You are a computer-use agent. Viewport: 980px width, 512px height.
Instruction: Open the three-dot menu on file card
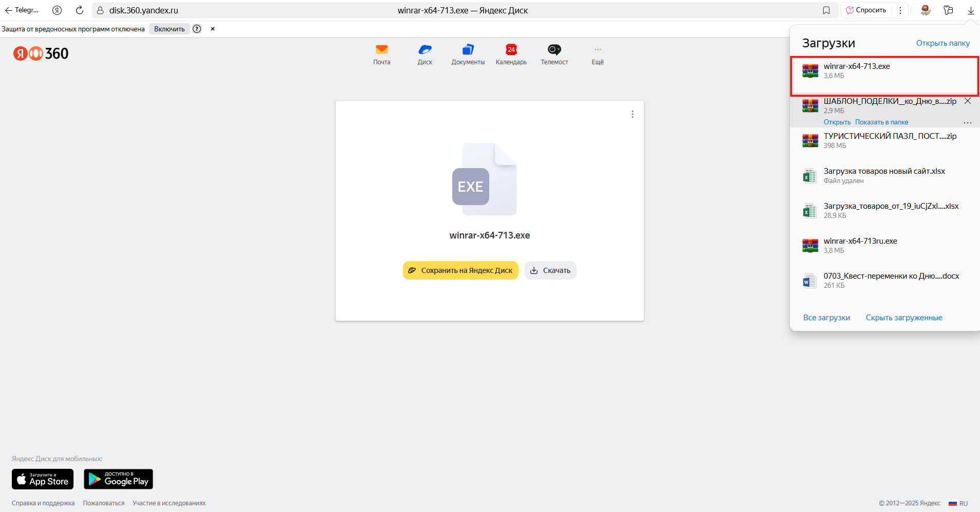[x=632, y=114]
